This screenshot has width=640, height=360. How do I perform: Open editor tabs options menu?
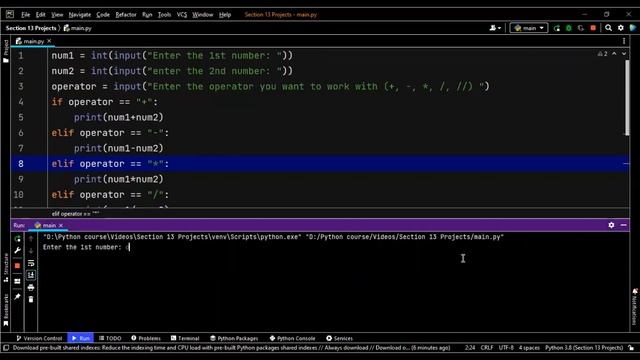[x=624, y=41]
